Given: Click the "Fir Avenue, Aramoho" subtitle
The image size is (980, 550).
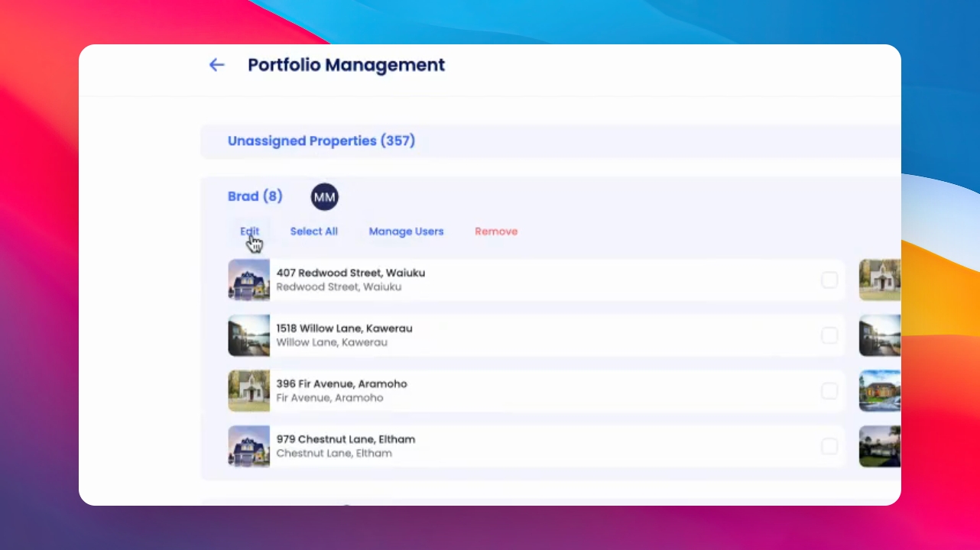Looking at the screenshot, I should click(329, 398).
